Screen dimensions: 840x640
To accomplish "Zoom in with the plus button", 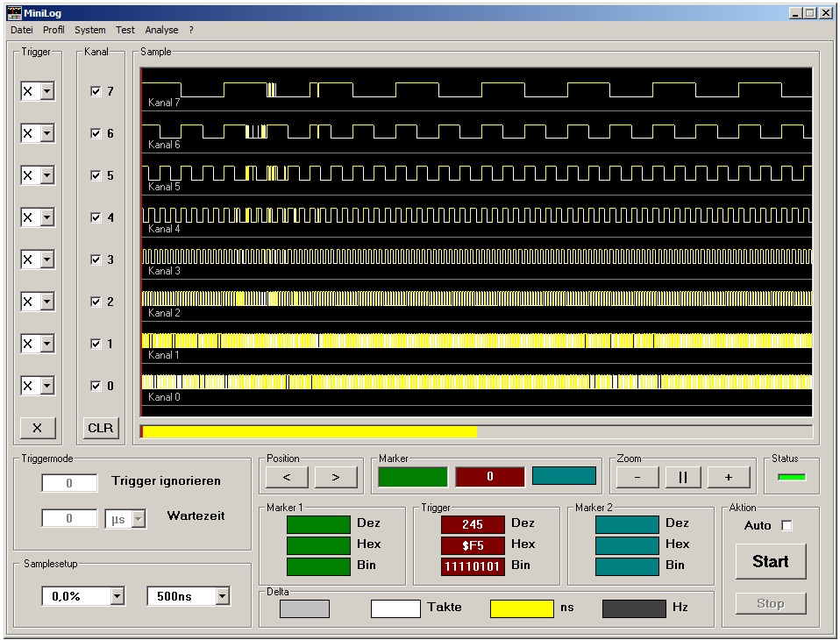I will click(729, 477).
